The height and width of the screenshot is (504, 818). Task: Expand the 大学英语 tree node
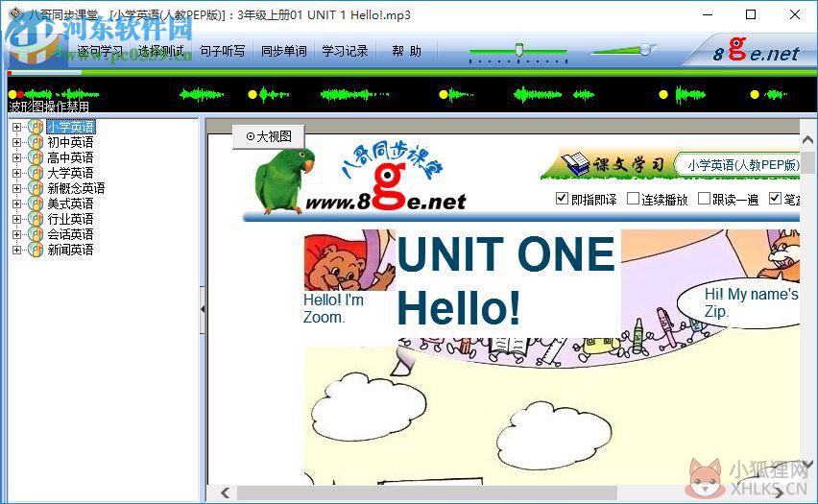16,173
